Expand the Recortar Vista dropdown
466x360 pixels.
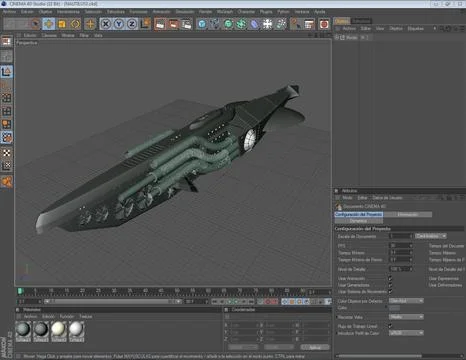click(x=406, y=317)
